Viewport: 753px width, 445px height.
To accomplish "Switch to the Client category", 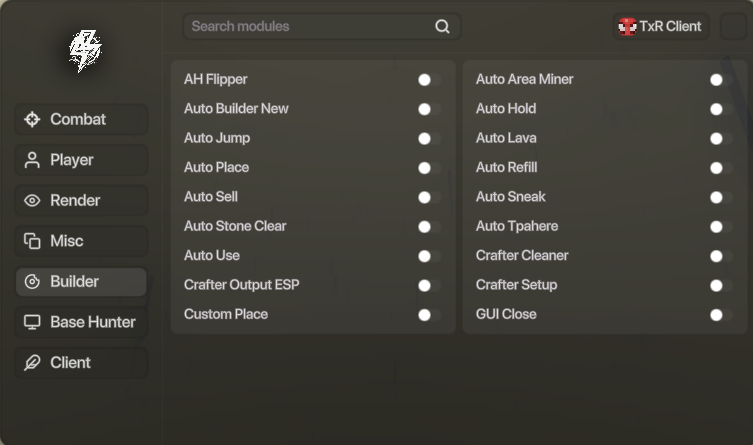I will 81,362.
